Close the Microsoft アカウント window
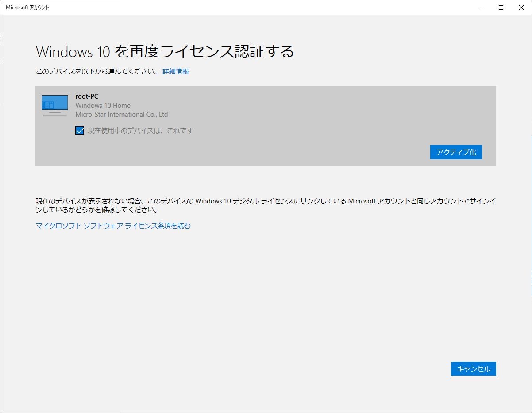This screenshot has height=413, width=532. (x=521, y=8)
